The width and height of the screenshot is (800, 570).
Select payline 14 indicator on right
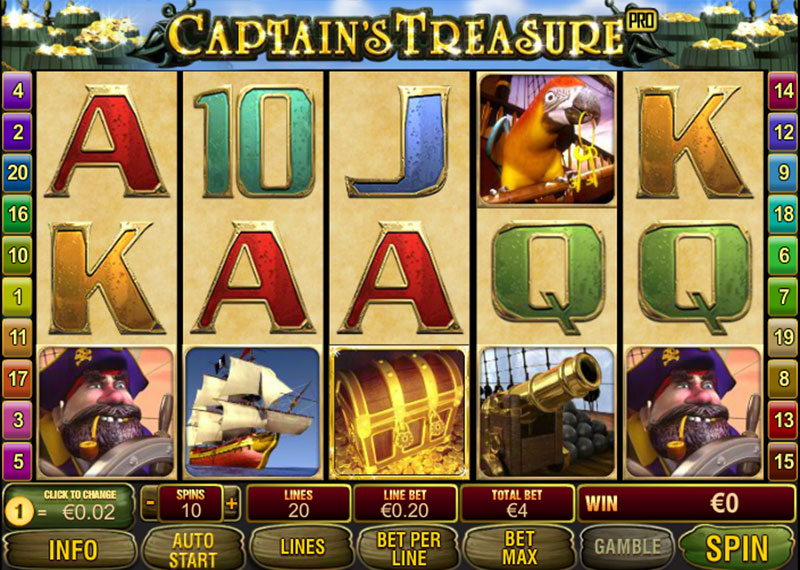pyautogui.click(x=783, y=91)
